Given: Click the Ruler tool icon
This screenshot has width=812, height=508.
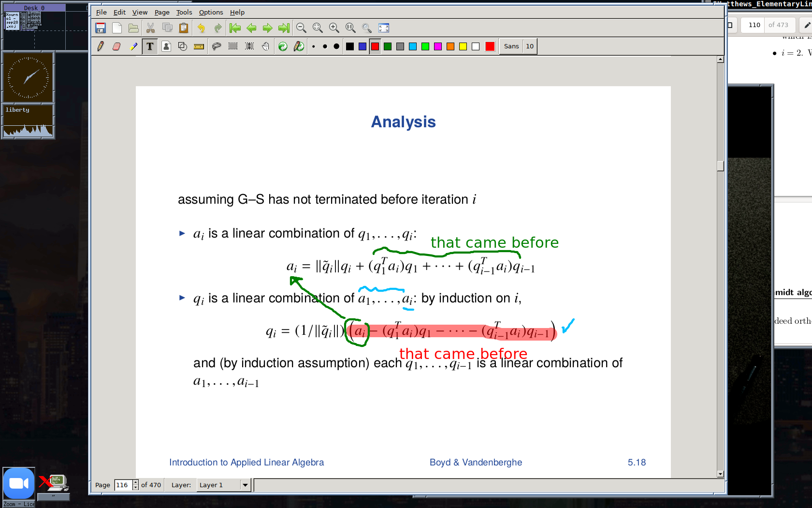Looking at the screenshot, I should coord(199,46).
